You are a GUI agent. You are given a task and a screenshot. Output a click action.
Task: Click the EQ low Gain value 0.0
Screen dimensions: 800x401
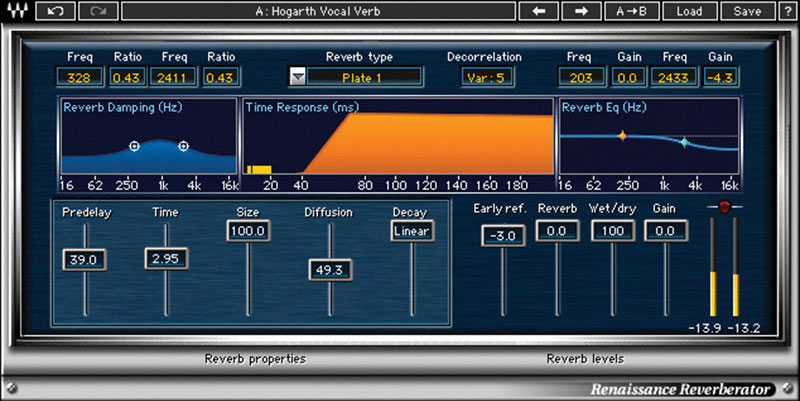pyautogui.click(x=627, y=78)
